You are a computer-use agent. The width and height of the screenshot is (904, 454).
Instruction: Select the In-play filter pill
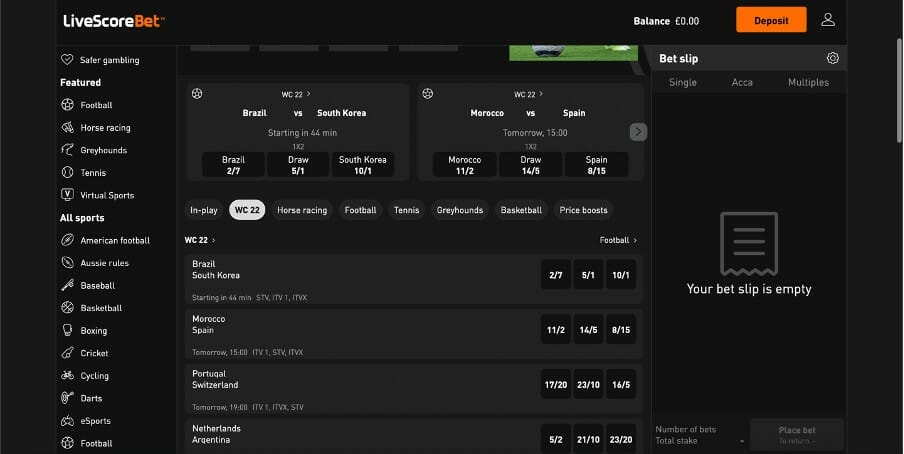click(x=204, y=210)
